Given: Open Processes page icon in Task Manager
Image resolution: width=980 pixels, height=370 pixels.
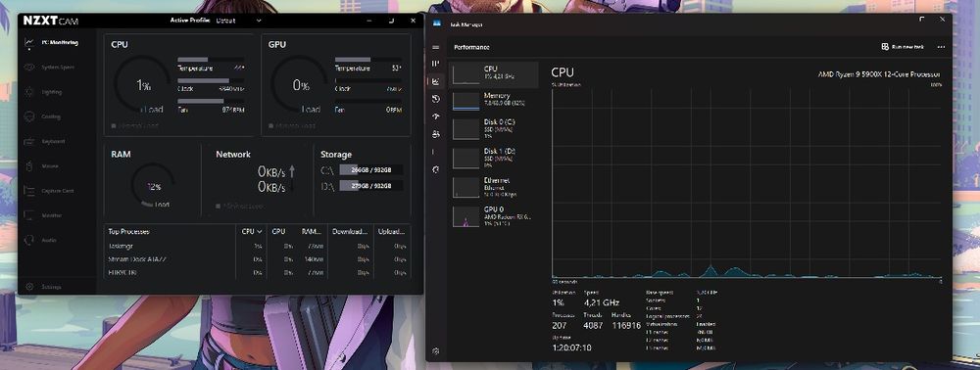Looking at the screenshot, I should pyautogui.click(x=436, y=64).
